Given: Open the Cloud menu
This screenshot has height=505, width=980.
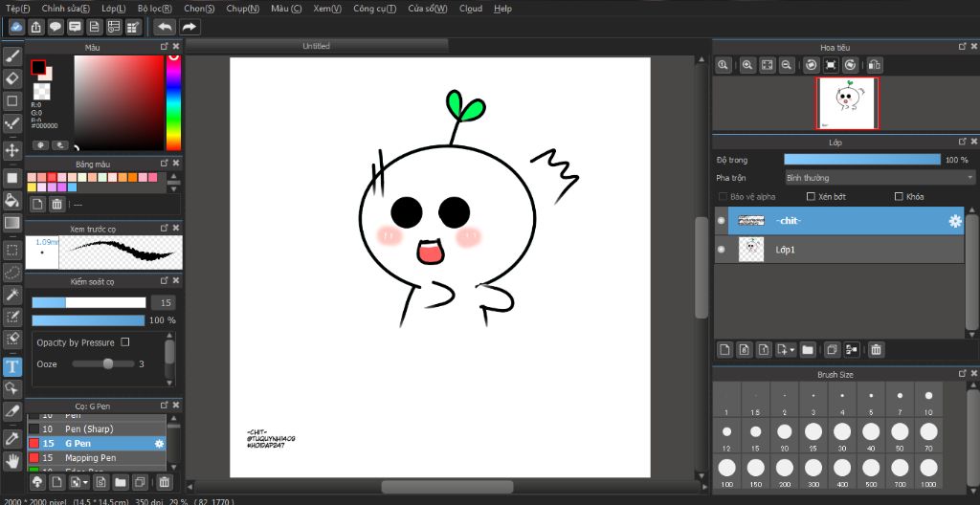Looking at the screenshot, I should coord(471,9).
